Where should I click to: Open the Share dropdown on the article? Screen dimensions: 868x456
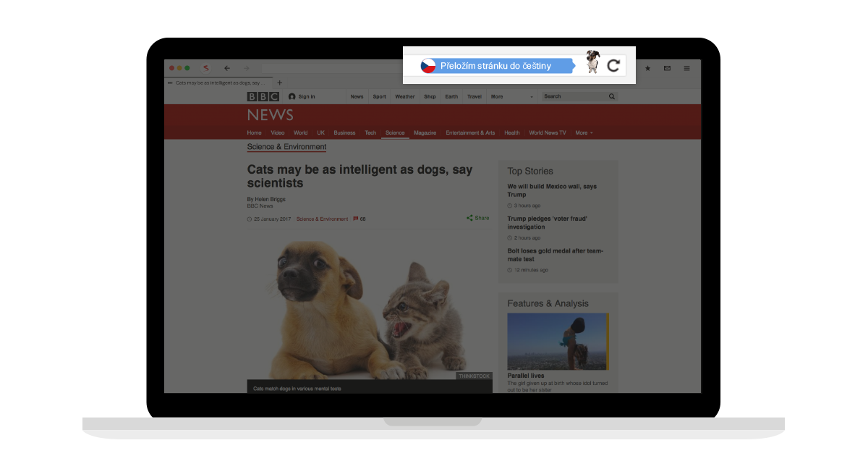478,218
